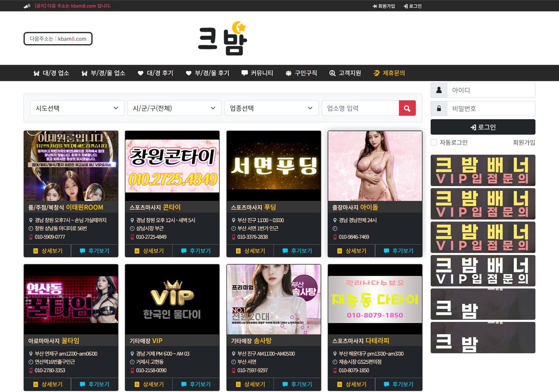Screen dimensions: 559x392
Task: Enable the 자동로그인 checkbox
Action: (x=433, y=142)
